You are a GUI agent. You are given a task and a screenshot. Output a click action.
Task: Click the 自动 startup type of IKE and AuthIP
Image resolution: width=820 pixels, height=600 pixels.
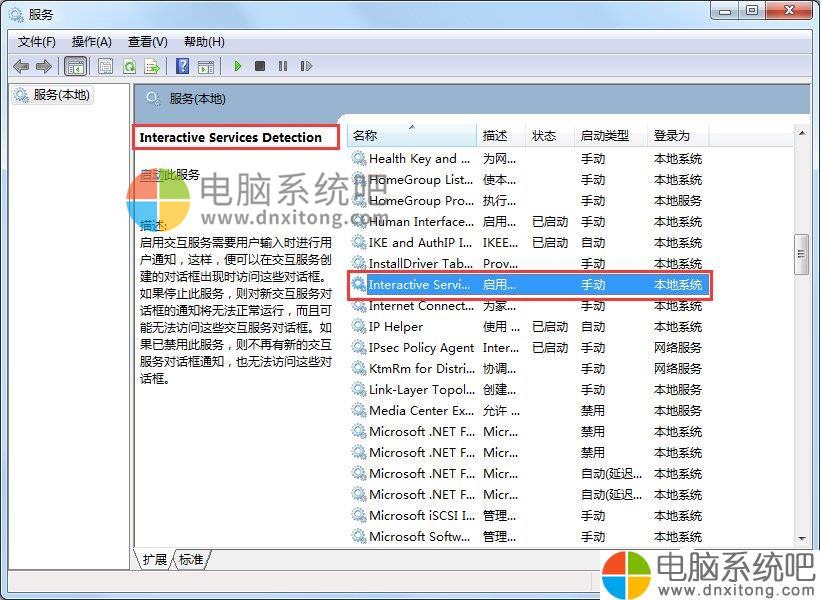click(593, 242)
